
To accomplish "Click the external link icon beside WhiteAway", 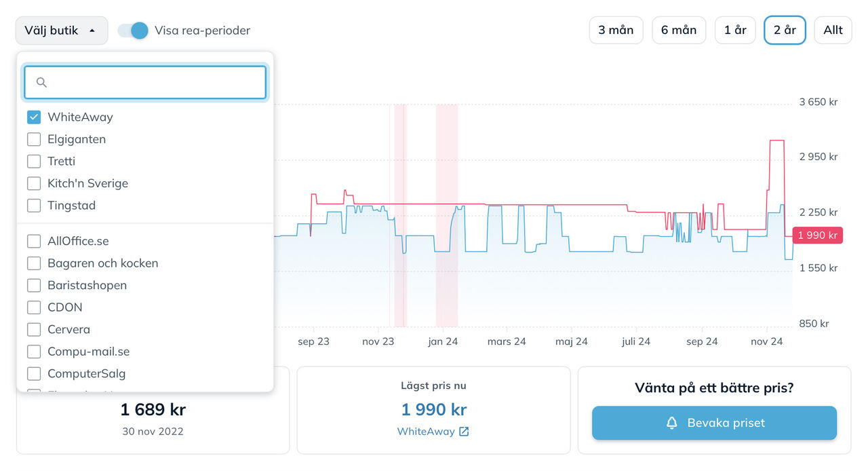I will 464,432.
